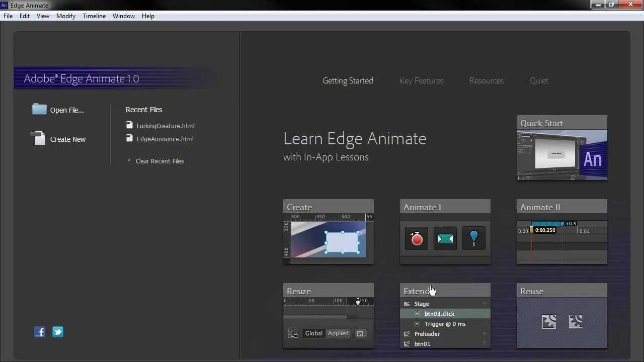Click the Animate II lesson title
The width and height of the screenshot is (644, 362).
(x=540, y=207)
